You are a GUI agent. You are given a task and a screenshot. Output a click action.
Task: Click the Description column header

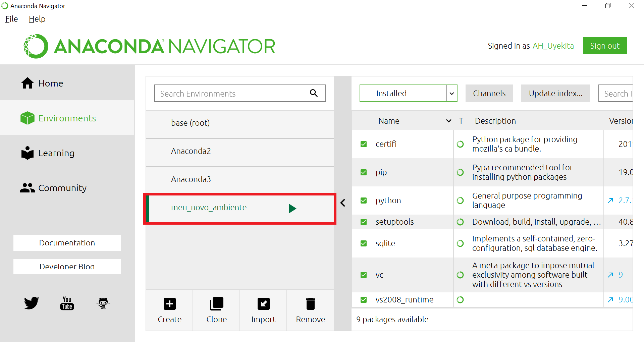click(x=495, y=121)
